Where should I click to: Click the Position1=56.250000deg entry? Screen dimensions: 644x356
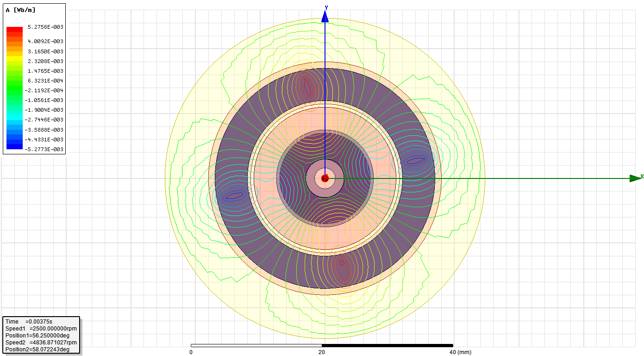37,336
